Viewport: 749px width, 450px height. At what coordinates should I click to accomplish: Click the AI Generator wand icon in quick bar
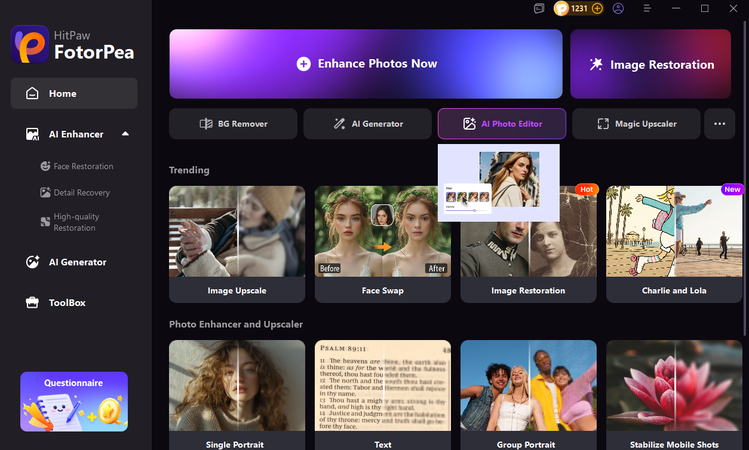(339, 124)
